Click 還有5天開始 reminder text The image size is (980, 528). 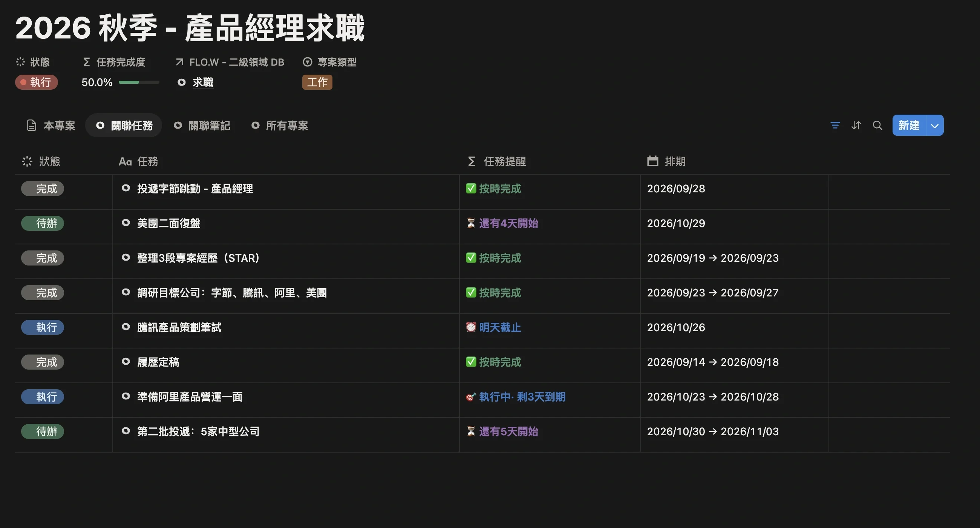508,431
